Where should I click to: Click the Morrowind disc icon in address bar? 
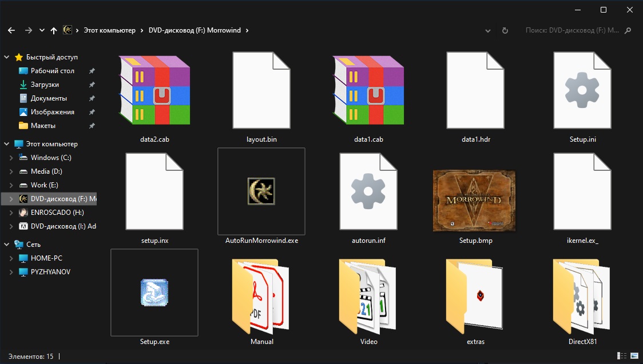(x=68, y=30)
